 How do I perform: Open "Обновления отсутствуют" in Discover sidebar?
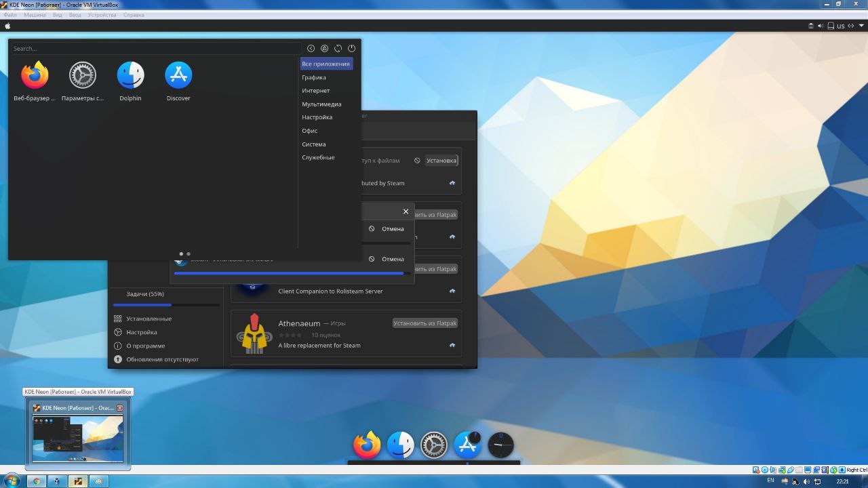(x=166, y=359)
